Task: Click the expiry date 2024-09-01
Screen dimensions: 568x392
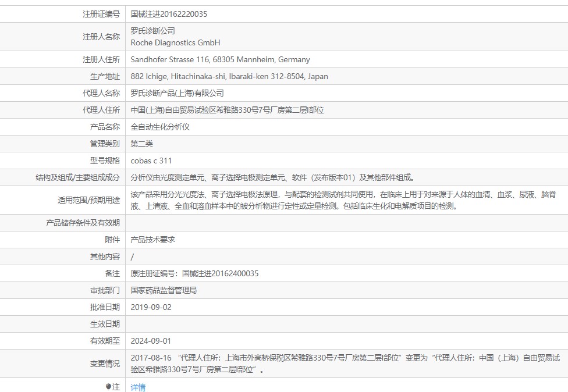Action: 151,341
